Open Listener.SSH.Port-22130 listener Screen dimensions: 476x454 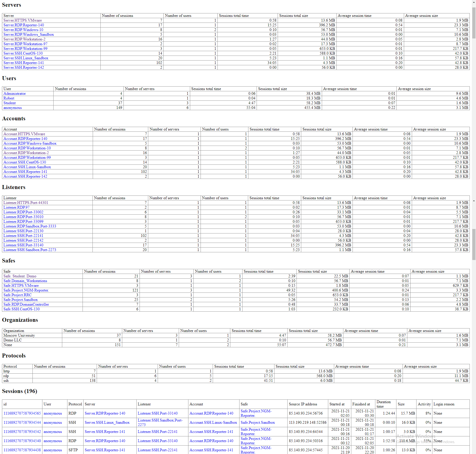(23, 231)
